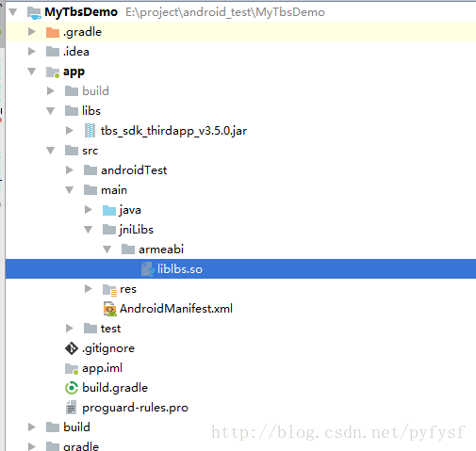
Task: Select the res folder label
Action: tap(128, 289)
